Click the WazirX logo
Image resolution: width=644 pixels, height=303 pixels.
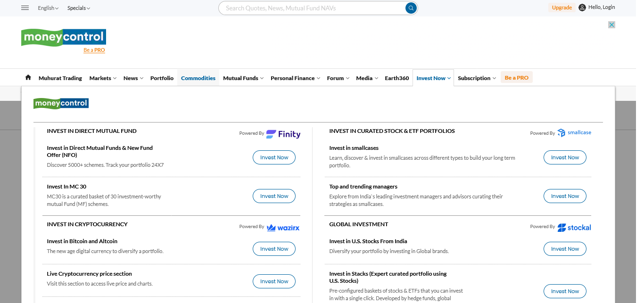click(x=283, y=228)
